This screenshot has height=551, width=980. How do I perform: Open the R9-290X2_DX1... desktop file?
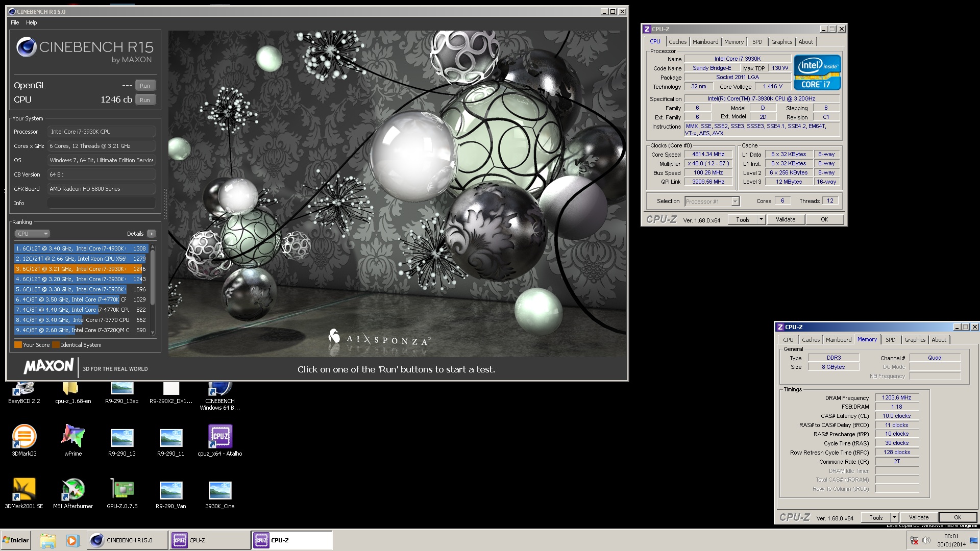[x=170, y=393]
